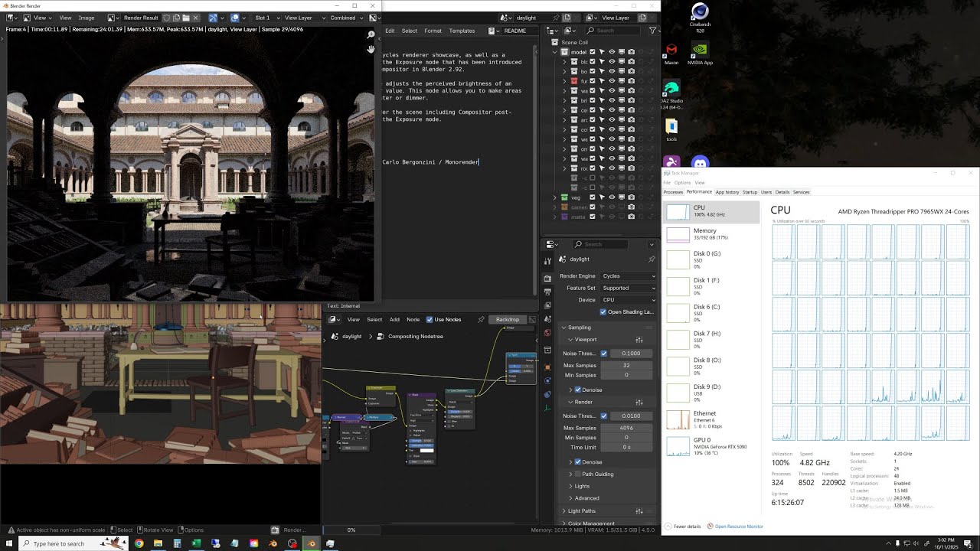The height and width of the screenshot is (551, 980).
Task: Open NVIDIA App desktop shortcut
Action: tap(700, 53)
